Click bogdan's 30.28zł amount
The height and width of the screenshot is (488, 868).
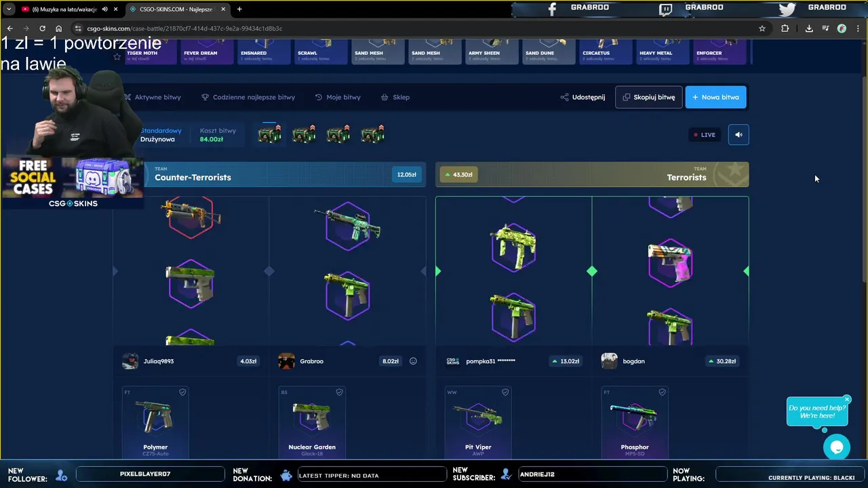pyautogui.click(x=722, y=361)
